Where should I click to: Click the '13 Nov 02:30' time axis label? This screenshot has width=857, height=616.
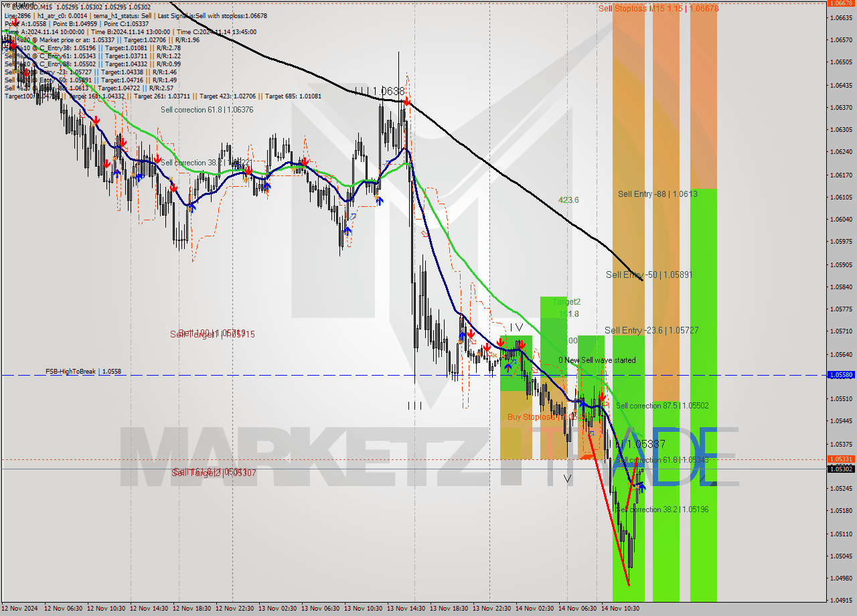277,609
